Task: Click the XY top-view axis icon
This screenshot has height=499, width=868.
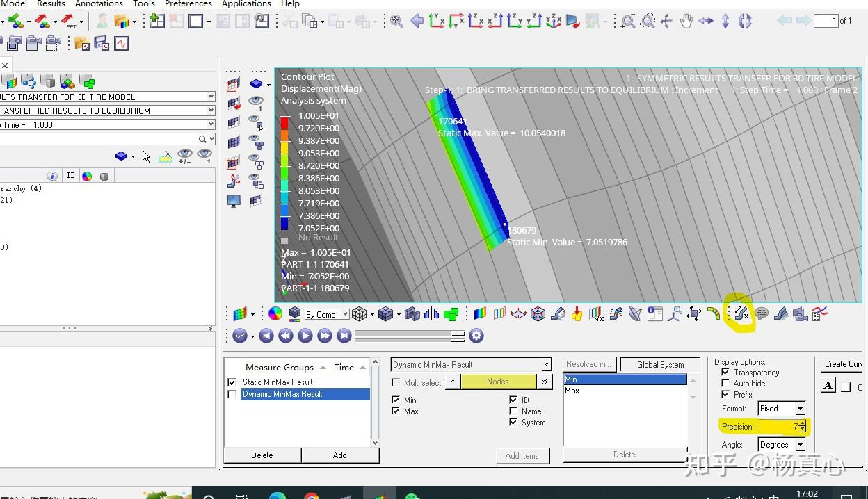Action: coord(437,22)
